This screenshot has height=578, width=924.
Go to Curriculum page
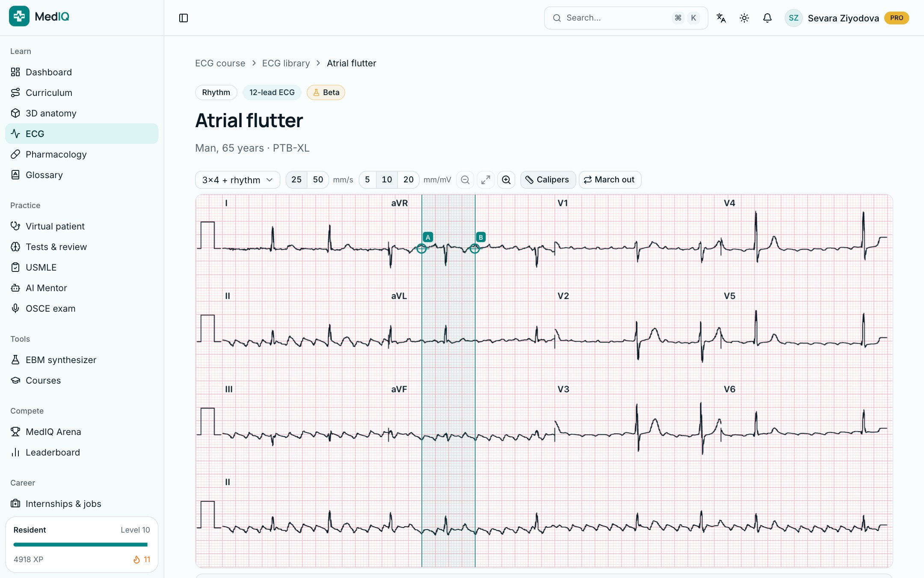[82, 92]
